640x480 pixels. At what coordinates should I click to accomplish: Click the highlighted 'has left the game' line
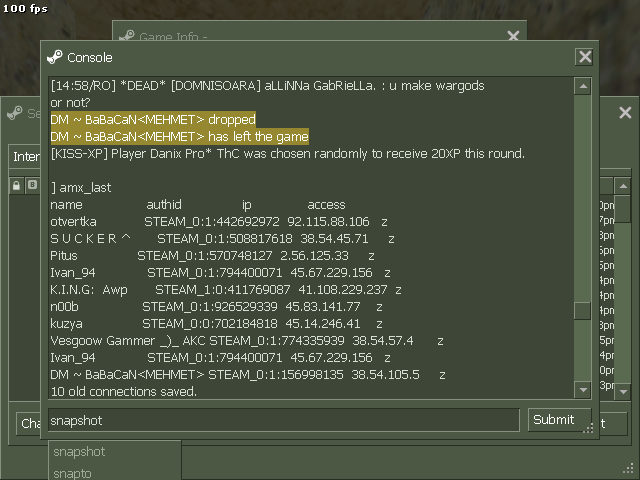click(180, 137)
